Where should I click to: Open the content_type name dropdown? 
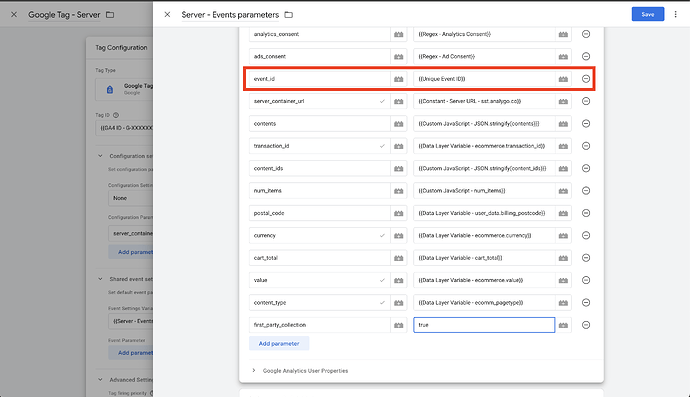(x=382, y=303)
